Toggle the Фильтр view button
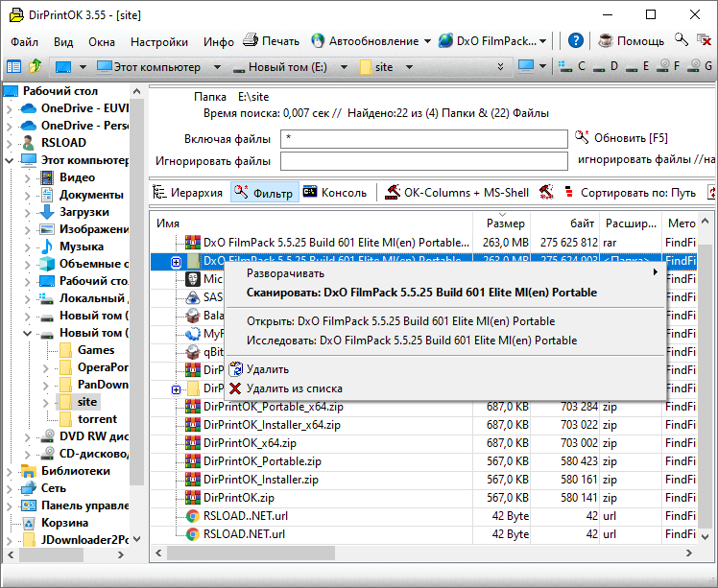718x588 pixels. (x=264, y=193)
